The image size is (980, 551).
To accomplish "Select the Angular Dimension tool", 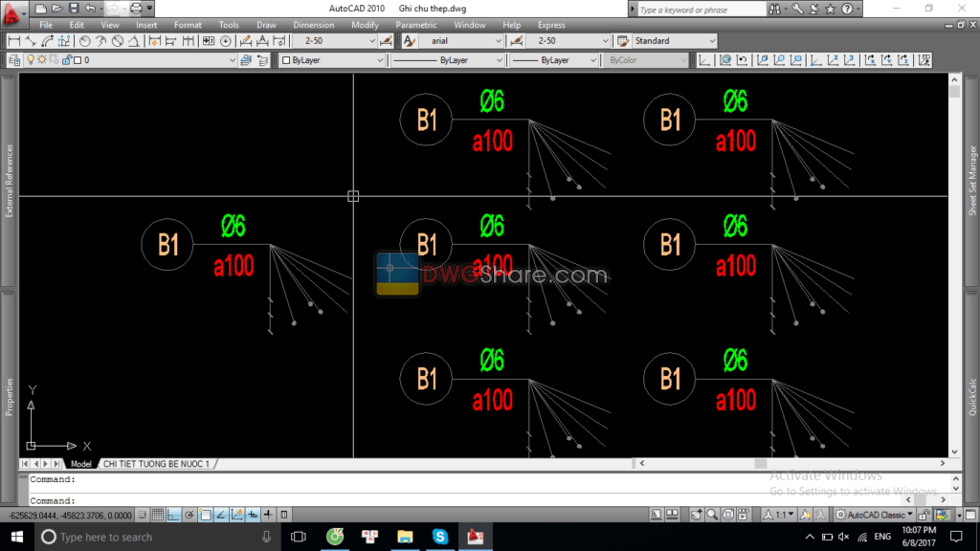I will point(135,40).
